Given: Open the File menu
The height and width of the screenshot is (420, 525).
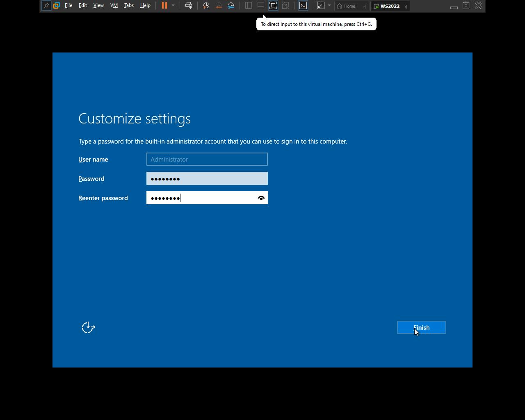Looking at the screenshot, I should click(68, 6).
